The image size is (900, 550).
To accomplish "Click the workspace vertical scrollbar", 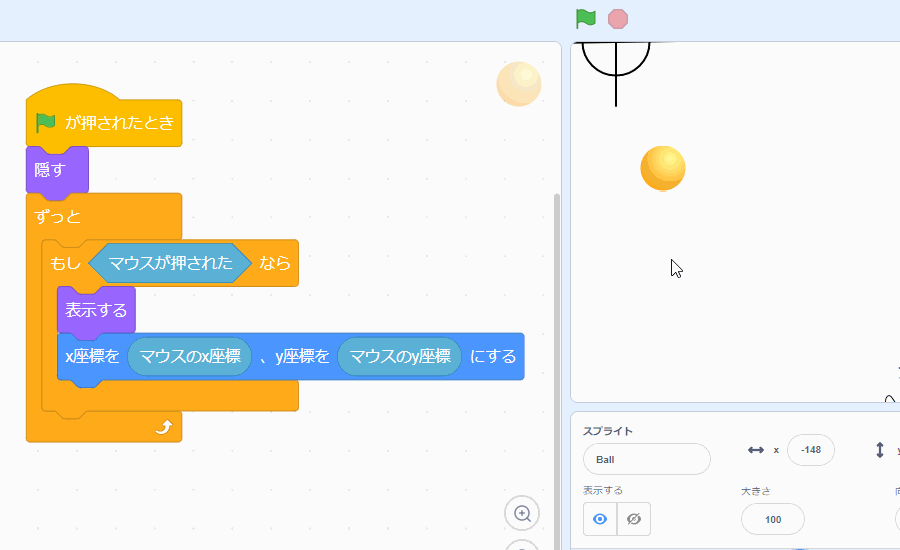I will [x=556, y=371].
